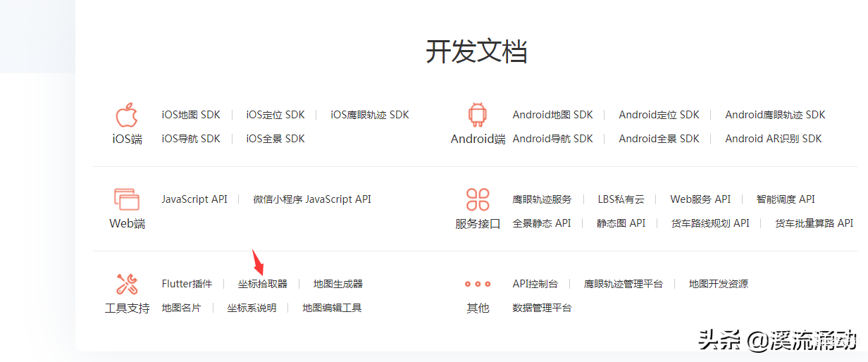Open JavaScript API documentation

tap(194, 199)
